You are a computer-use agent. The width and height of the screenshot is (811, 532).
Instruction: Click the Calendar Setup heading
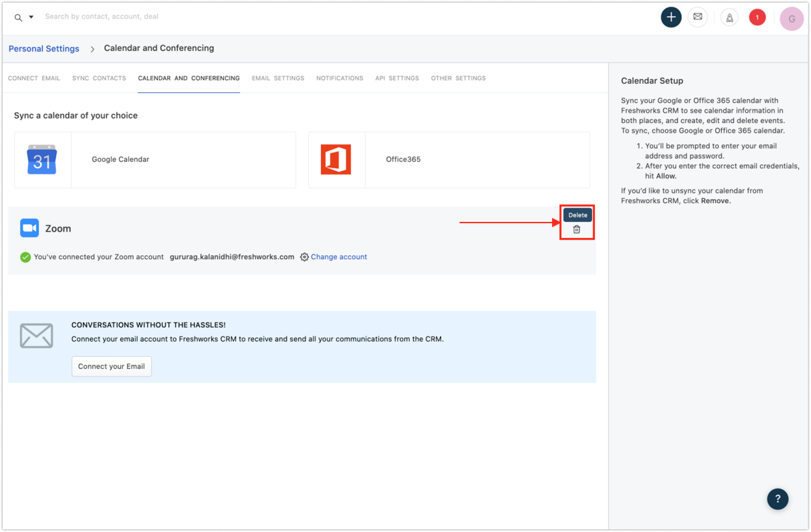(x=652, y=81)
